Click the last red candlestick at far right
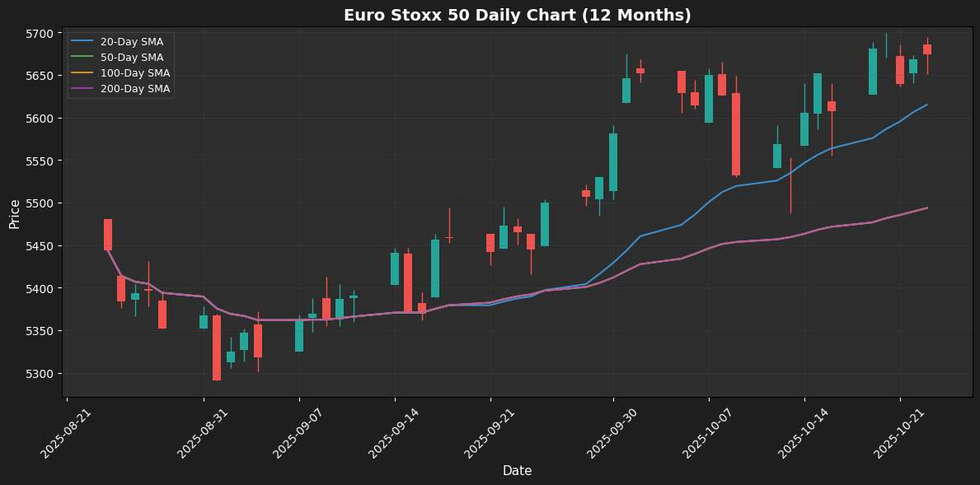 927,49
